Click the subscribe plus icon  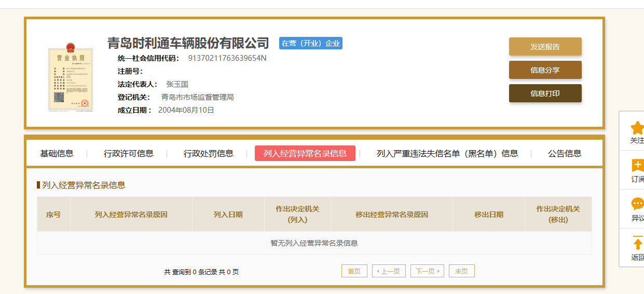point(637,166)
